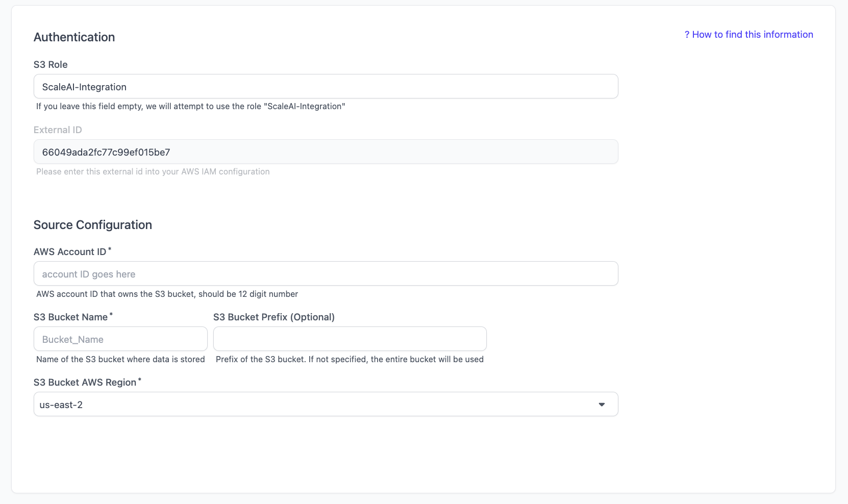Focus the S3 Role input containing ScaleAI-Integration
Screen dimensions: 848x504
[x=326, y=87]
